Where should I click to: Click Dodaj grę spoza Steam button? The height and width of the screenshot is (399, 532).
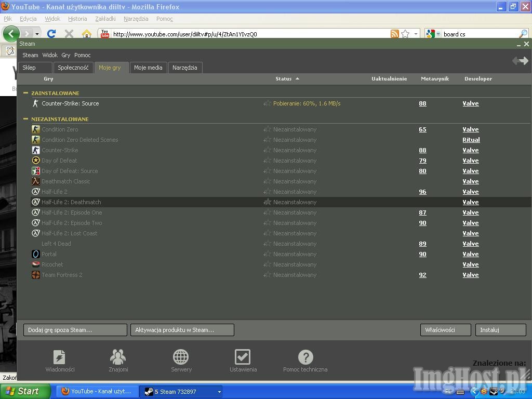click(75, 330)
